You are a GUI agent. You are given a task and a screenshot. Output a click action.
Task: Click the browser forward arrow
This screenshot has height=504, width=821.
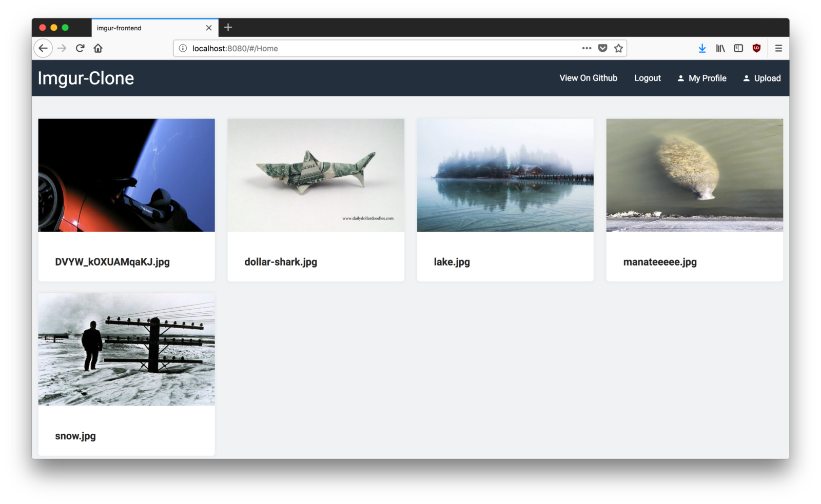tap(62, 48)
